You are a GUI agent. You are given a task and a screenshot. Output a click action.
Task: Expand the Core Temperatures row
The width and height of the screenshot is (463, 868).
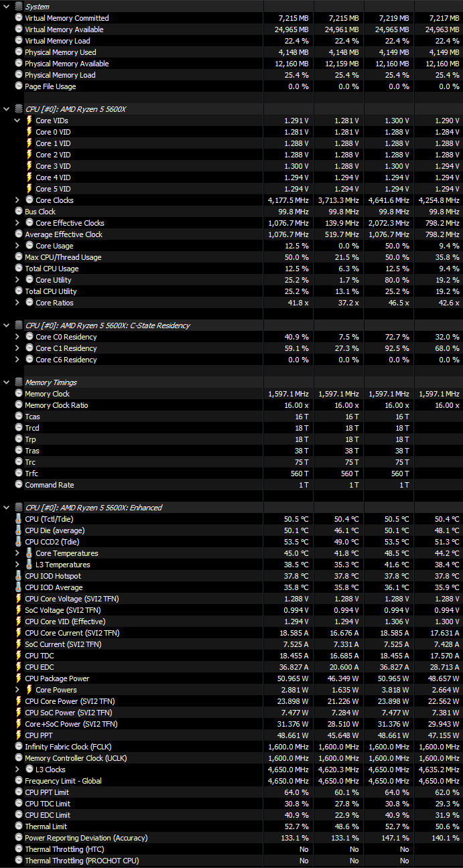(x=17, y=553)
